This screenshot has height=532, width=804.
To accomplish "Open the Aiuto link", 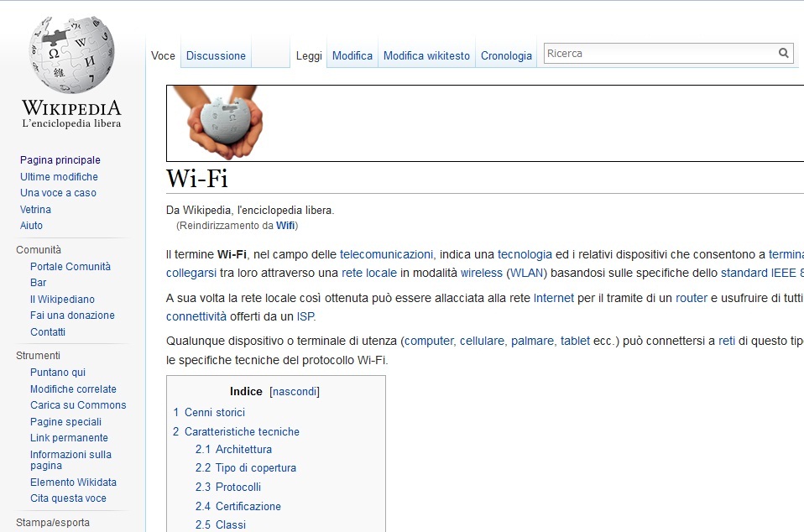I will (31, 226).
